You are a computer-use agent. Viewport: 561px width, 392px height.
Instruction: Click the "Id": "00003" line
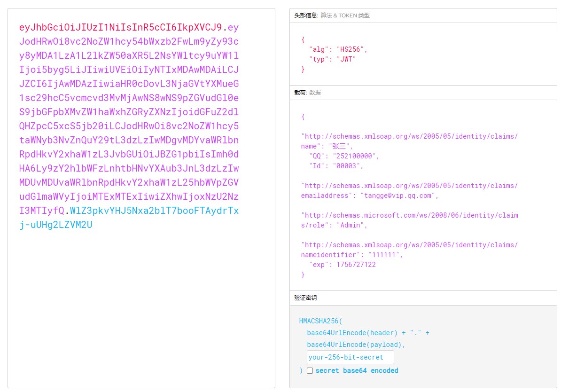tap(336, 166)
